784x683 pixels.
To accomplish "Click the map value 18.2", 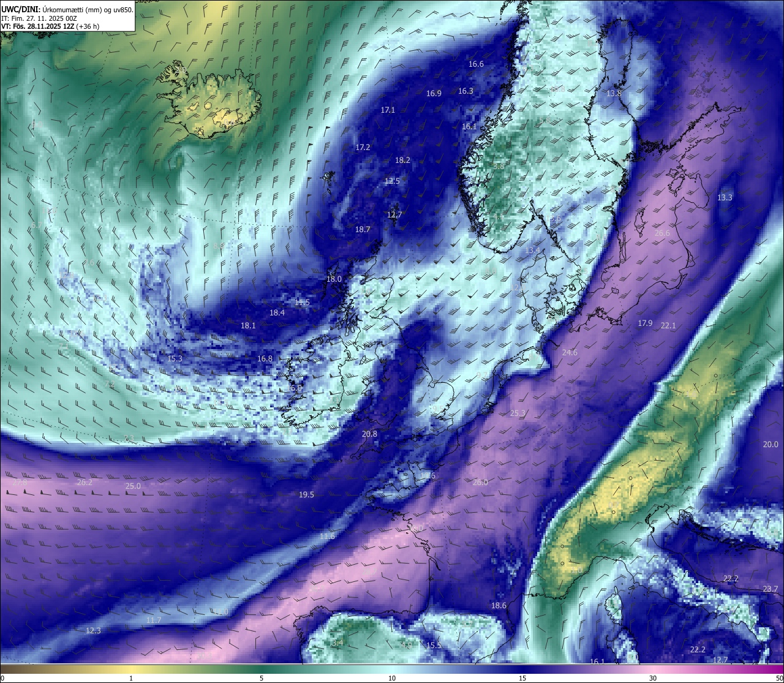I will pyautogui.click(x=402, y=160).
